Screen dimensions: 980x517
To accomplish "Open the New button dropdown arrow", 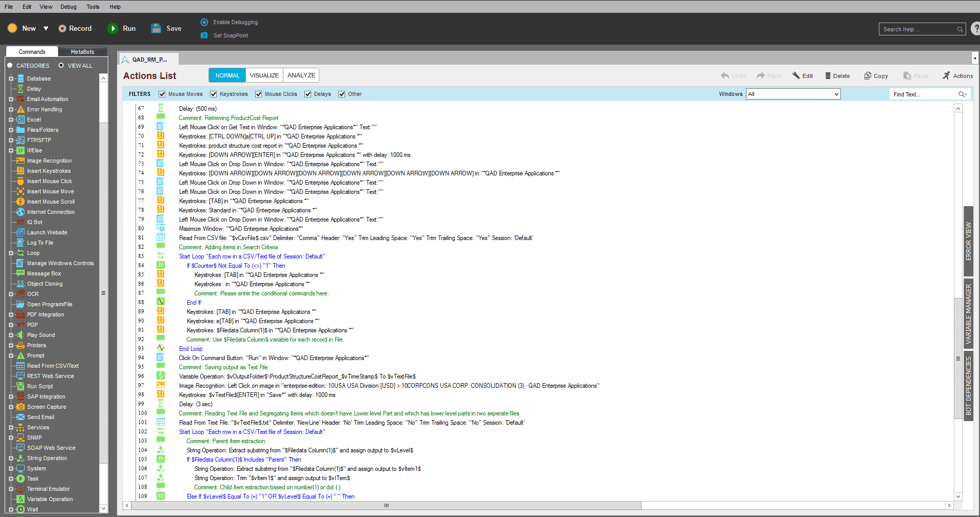I will (x=46, y=29).
